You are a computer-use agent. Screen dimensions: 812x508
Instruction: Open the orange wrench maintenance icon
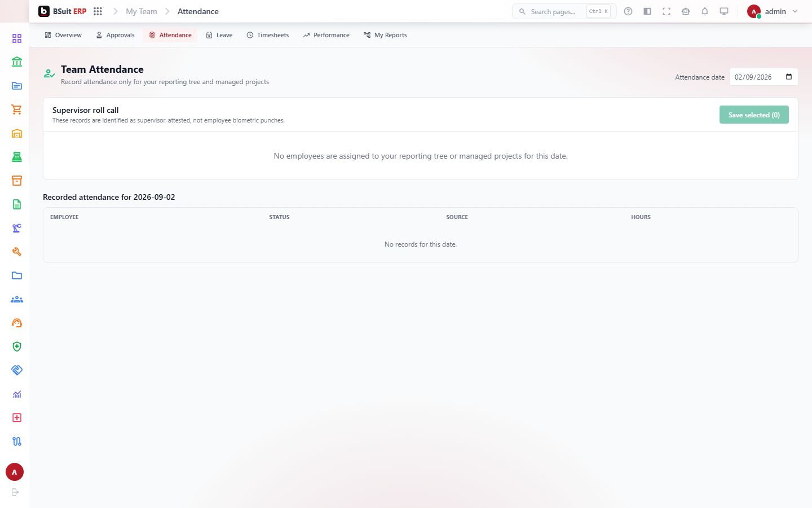click(x=17, y=252)
